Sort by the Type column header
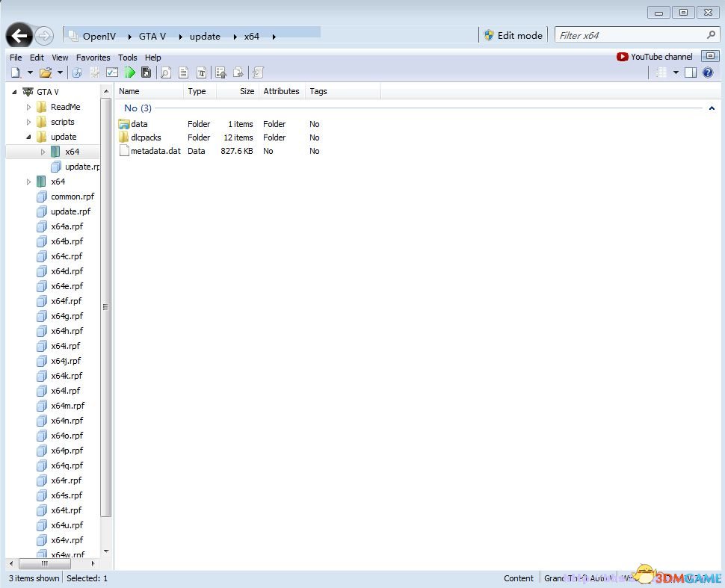This screenshot has width=725, height=588. [200, 91]
